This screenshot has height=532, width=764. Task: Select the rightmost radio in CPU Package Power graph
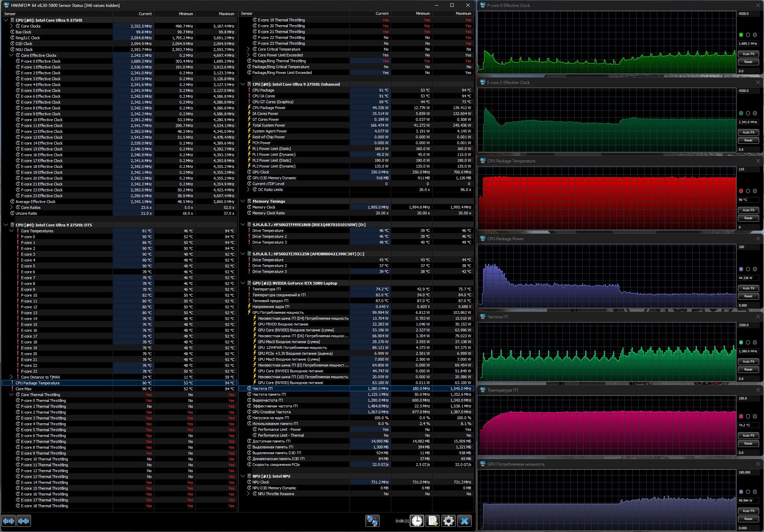[x=755, y=269]
